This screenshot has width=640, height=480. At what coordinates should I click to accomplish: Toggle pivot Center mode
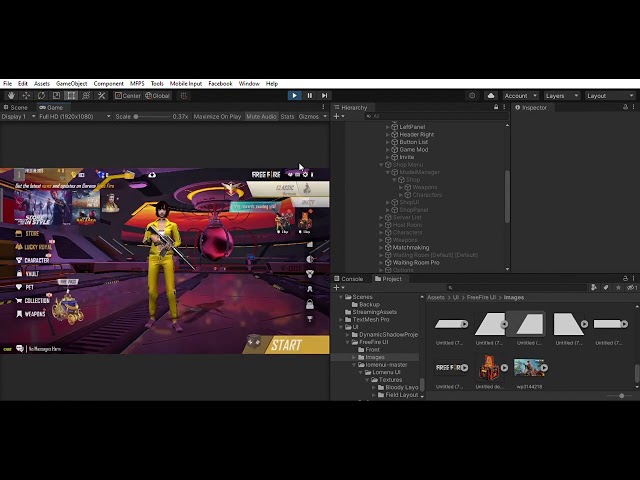128,96
